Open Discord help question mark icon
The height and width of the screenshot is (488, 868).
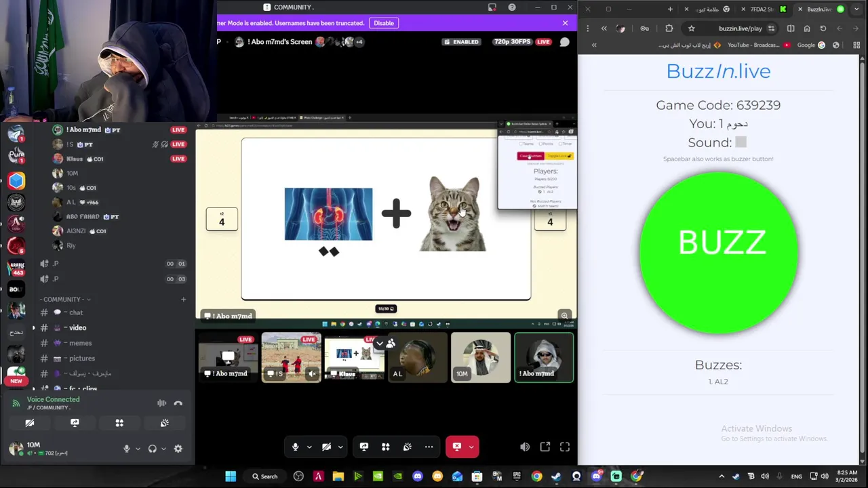[512, 7]
